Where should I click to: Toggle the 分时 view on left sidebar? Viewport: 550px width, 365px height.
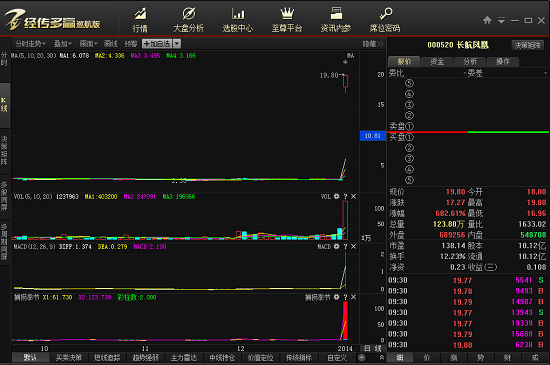(x=4, y=59)
